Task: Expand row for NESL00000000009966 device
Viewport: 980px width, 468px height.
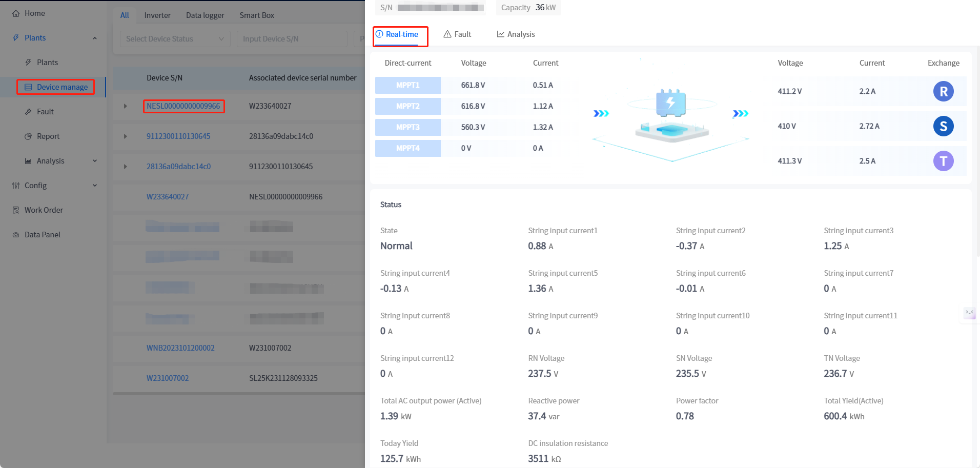Action: tap(125, 106)
